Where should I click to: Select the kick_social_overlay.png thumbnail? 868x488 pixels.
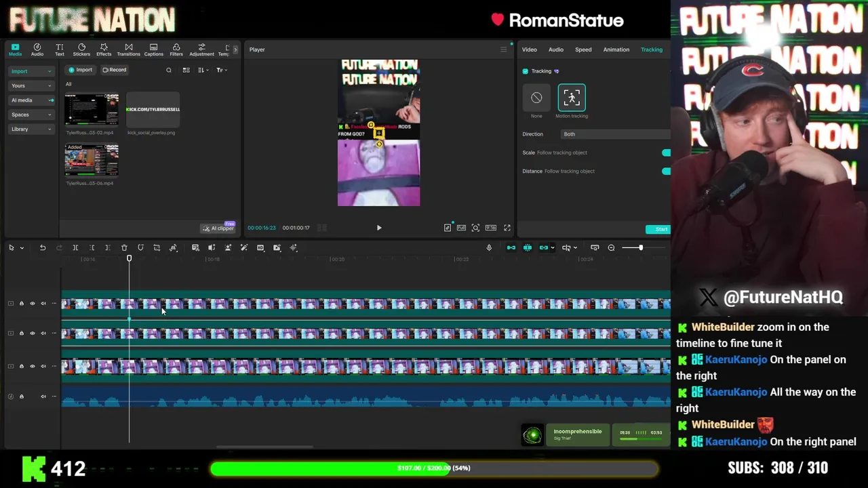pos(153,110)
